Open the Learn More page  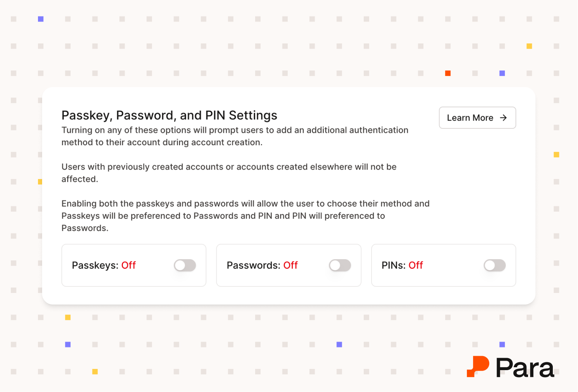477,118
